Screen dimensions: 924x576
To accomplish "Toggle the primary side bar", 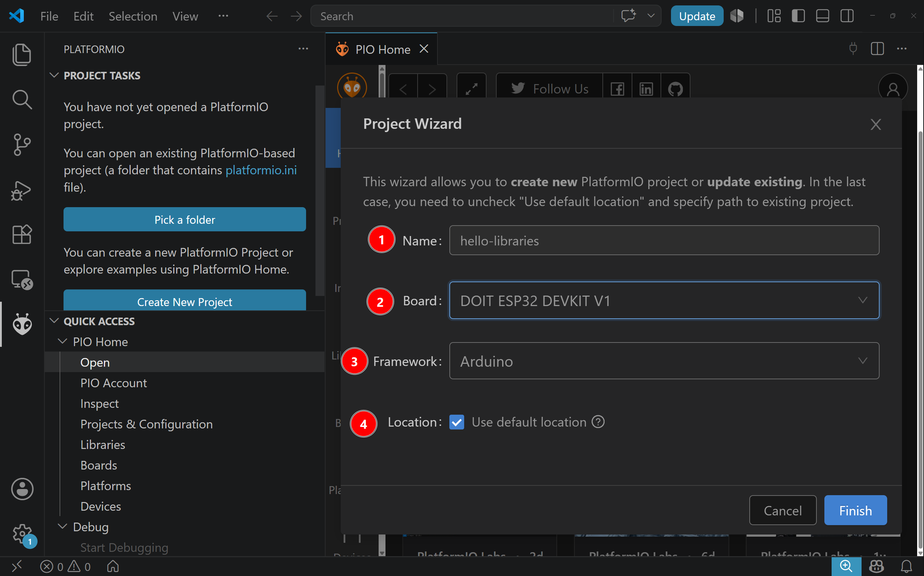I will [x=798, y=16].
